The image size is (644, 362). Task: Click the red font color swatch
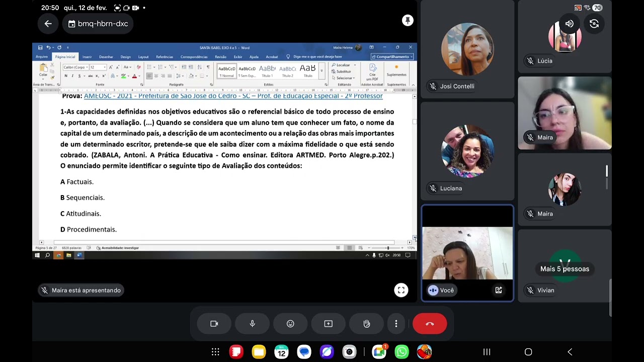pos(134,76)
